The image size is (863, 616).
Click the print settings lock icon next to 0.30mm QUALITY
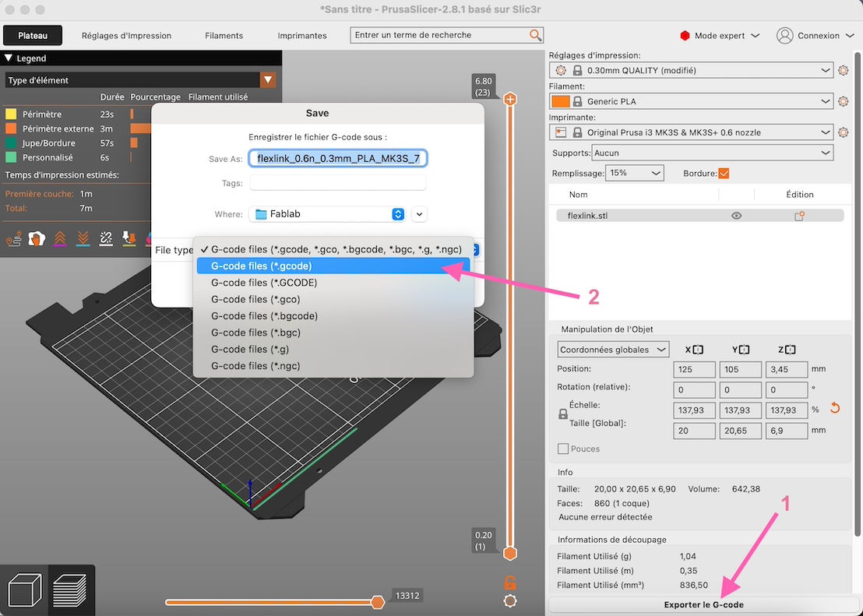577,70
